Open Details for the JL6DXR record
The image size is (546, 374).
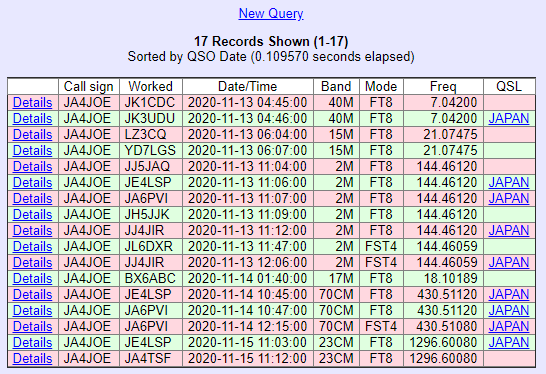(32, 247)
